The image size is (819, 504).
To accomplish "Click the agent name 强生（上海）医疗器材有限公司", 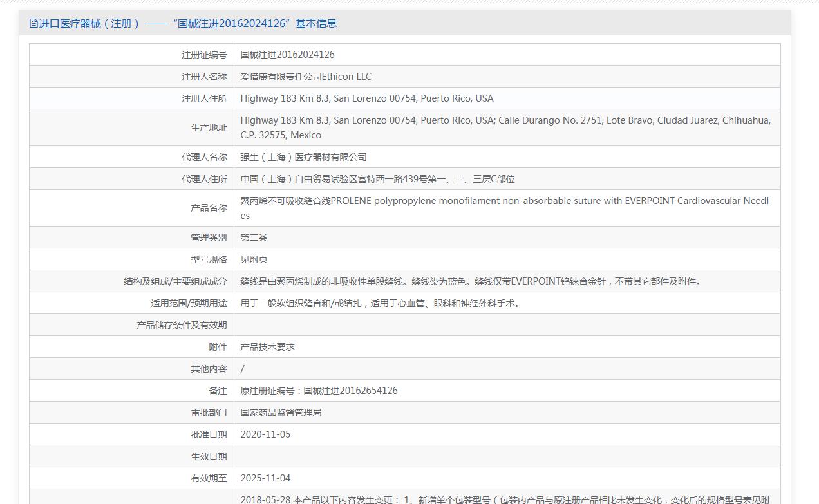I will tap(303, 157).
